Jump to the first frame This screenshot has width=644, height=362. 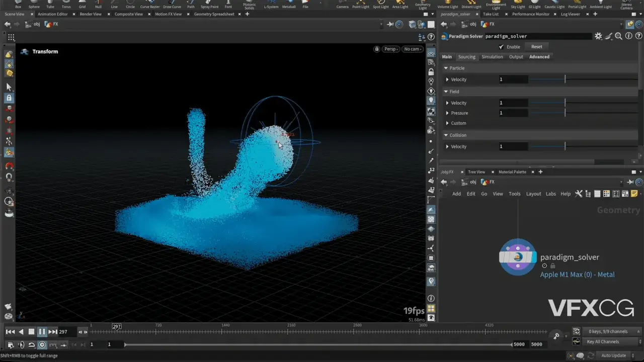click(10, 332)
